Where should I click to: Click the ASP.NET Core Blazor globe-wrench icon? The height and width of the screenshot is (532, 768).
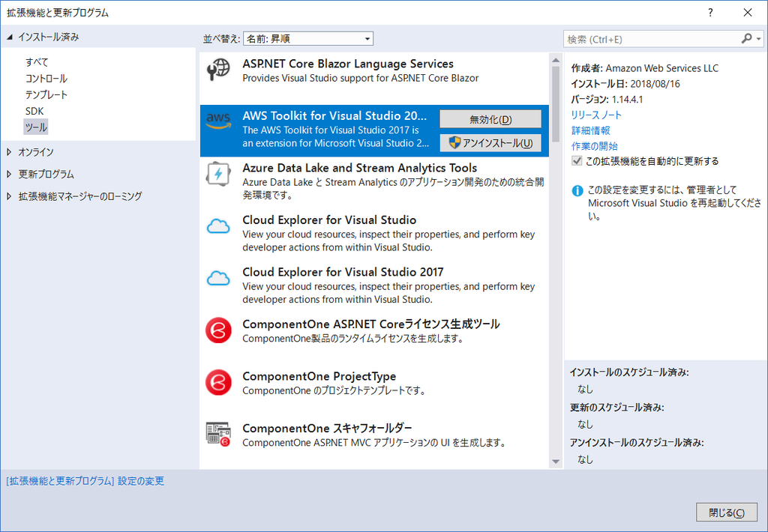[218, 69]
